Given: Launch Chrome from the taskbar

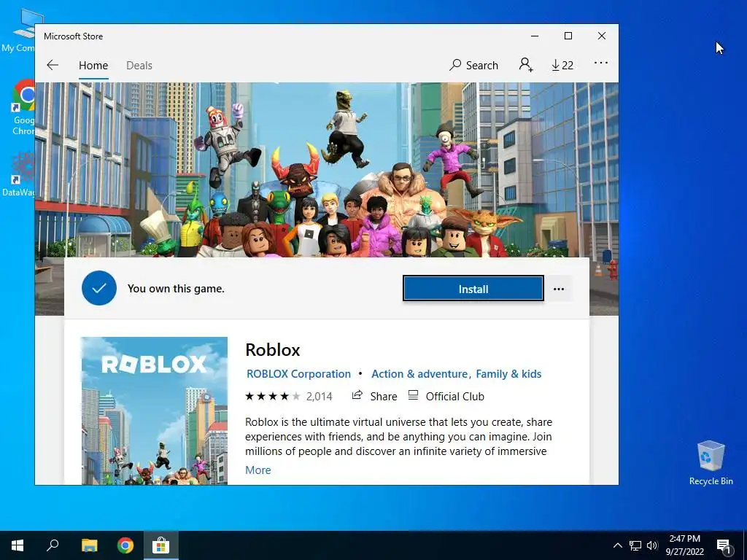Looking at the screenshot, I should (125, 545).
